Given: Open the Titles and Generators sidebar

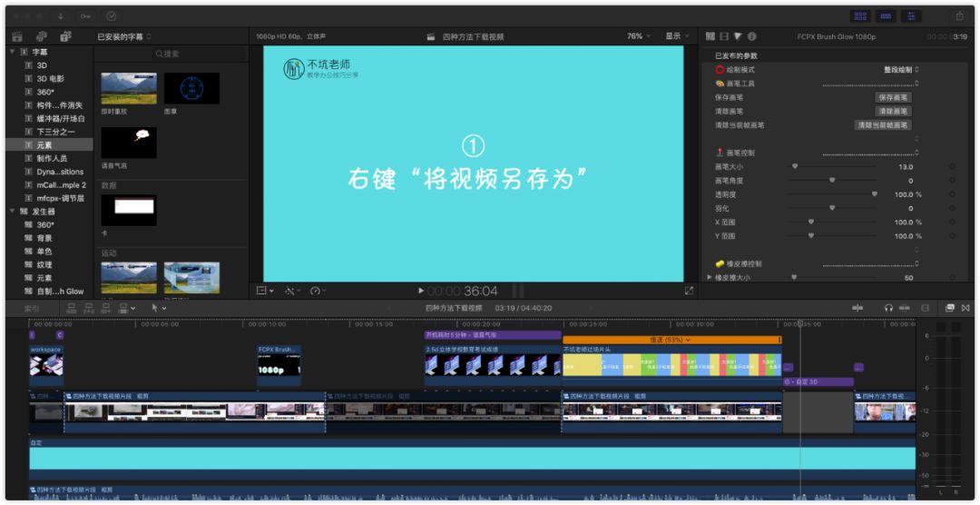Looking at the screenshot, I should click(65, 36).
